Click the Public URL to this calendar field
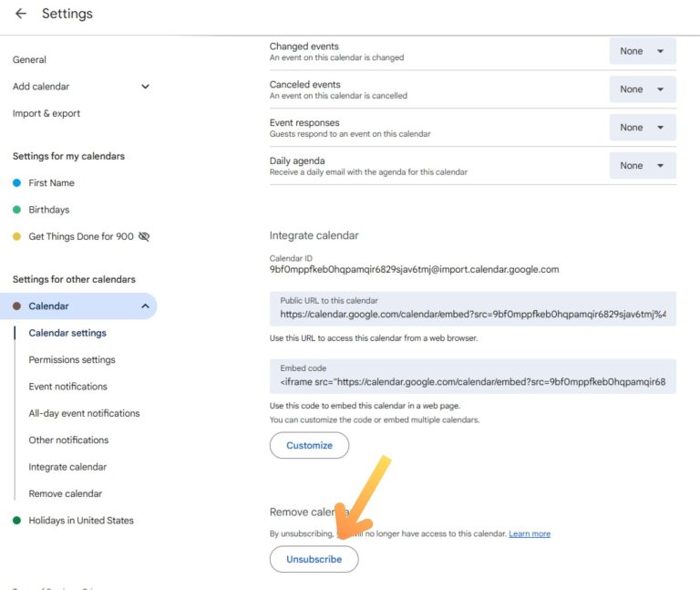 [473, 308]
